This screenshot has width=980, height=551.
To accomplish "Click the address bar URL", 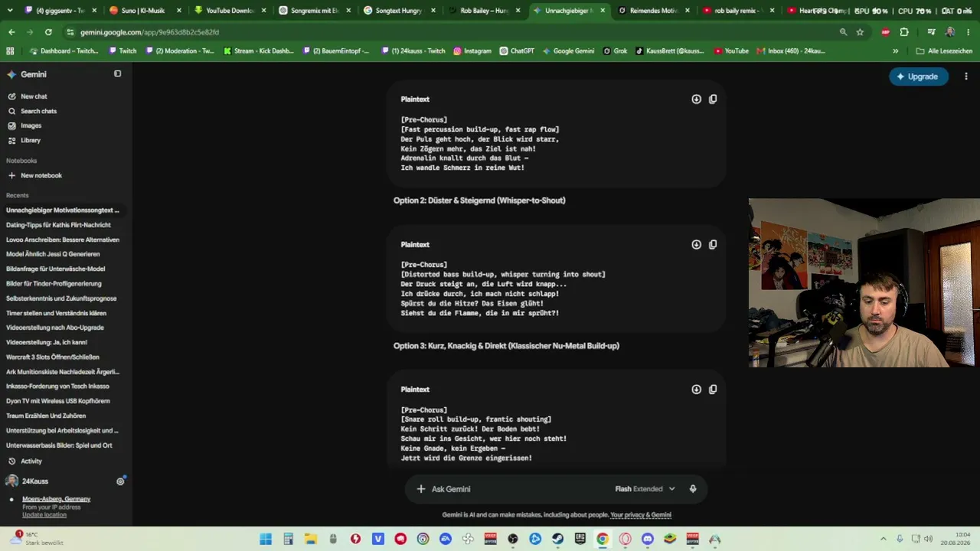I will [149, 32].
